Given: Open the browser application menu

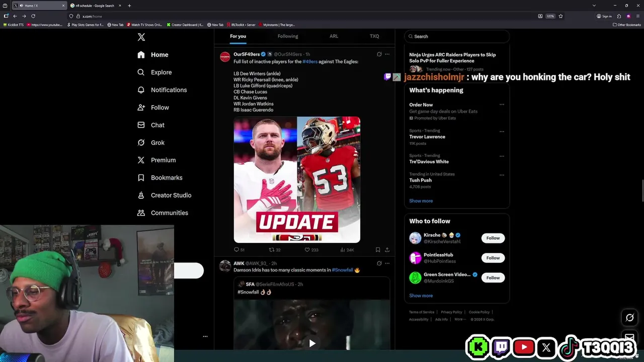Looking at the screenshot, I should click(637, 16).
